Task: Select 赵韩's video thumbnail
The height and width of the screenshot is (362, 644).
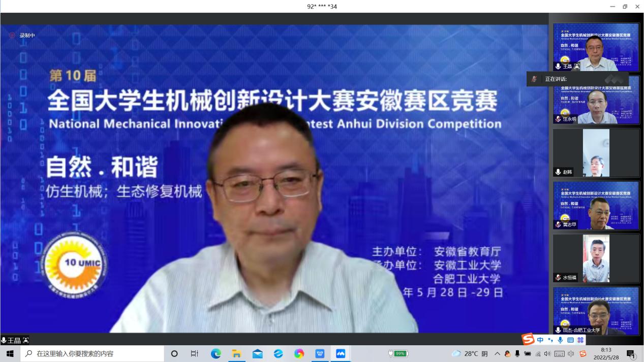Action: click(x=596, y=153)
